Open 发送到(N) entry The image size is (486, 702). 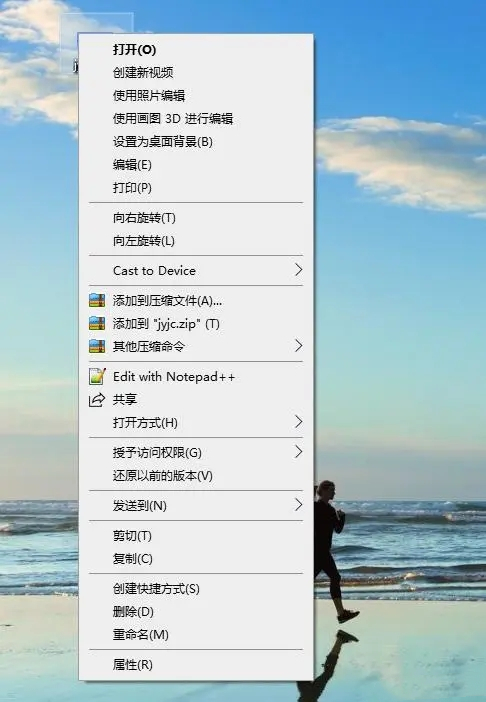pyautogui.click(x=140, y=506)
